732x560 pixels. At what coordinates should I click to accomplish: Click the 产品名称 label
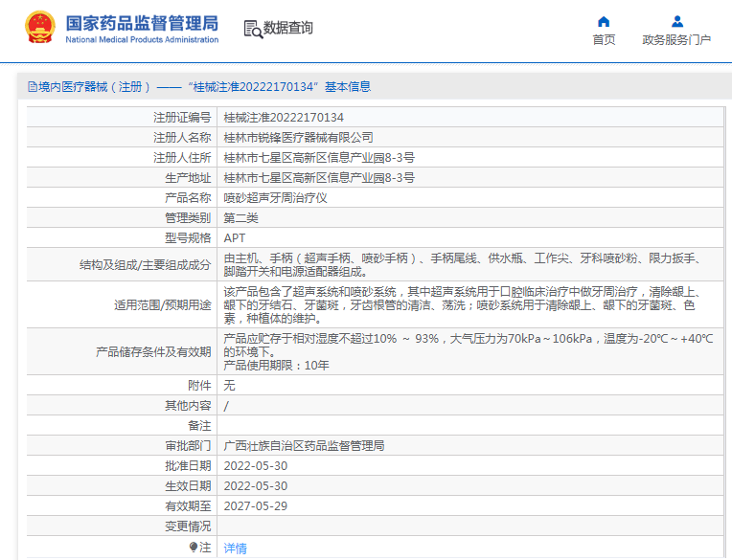188,198
